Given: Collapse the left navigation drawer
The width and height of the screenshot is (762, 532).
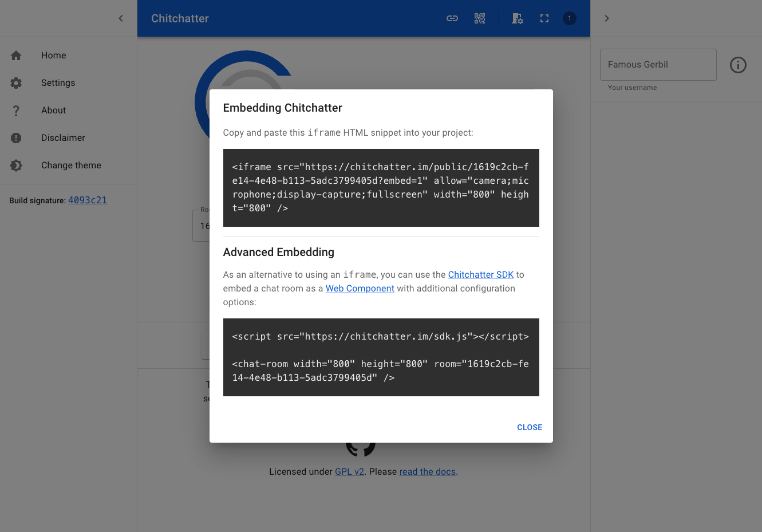Looking at the screenshot, I should (121, 18).
